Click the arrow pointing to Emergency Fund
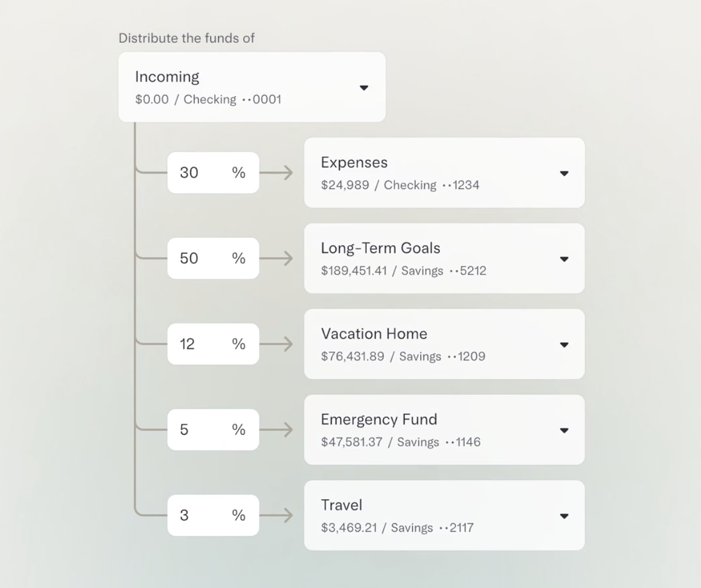The width and height of the screenshot is (701, 588). [x=277, y=430]
